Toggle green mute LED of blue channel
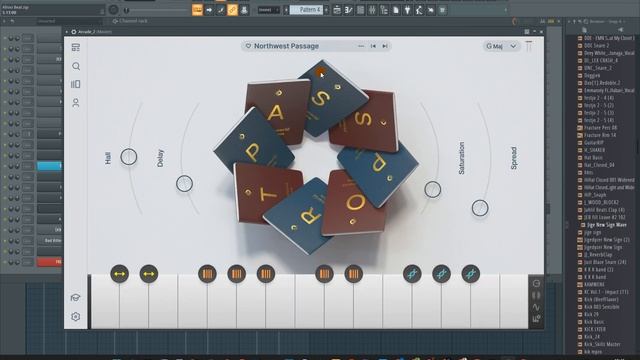This screenshot has height=360, width=640. click(x=5, y=166)
